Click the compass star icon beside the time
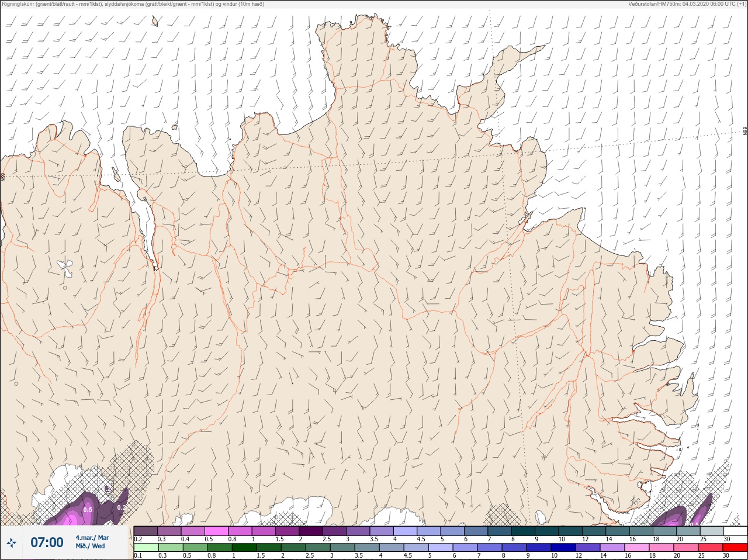This screenshot has width=748, height=560. pyautogui.click(x=11, y=543)
